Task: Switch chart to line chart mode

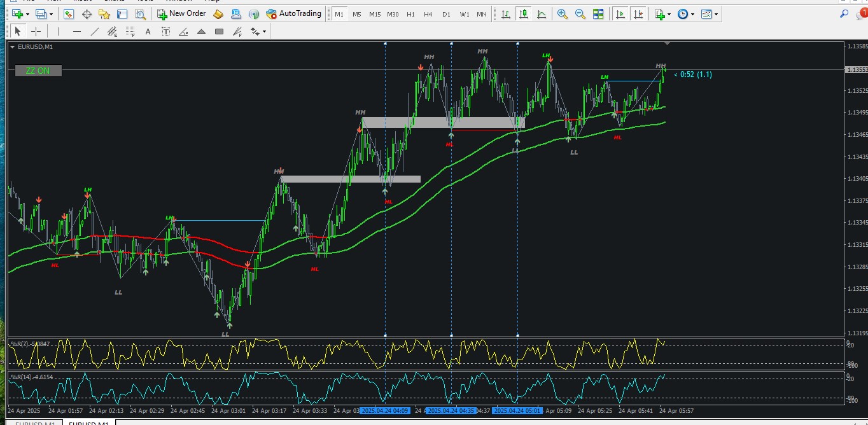Action: 542,14
